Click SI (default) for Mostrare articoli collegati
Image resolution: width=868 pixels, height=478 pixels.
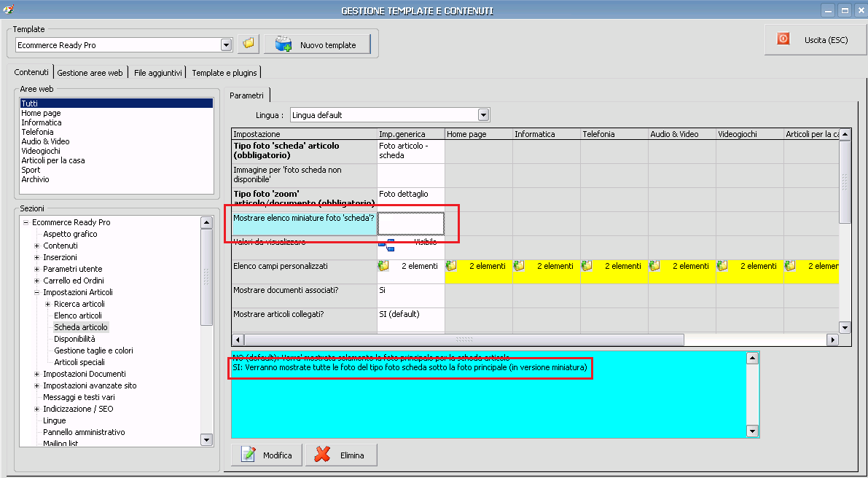pyautogui.click(x=411, y=320)
